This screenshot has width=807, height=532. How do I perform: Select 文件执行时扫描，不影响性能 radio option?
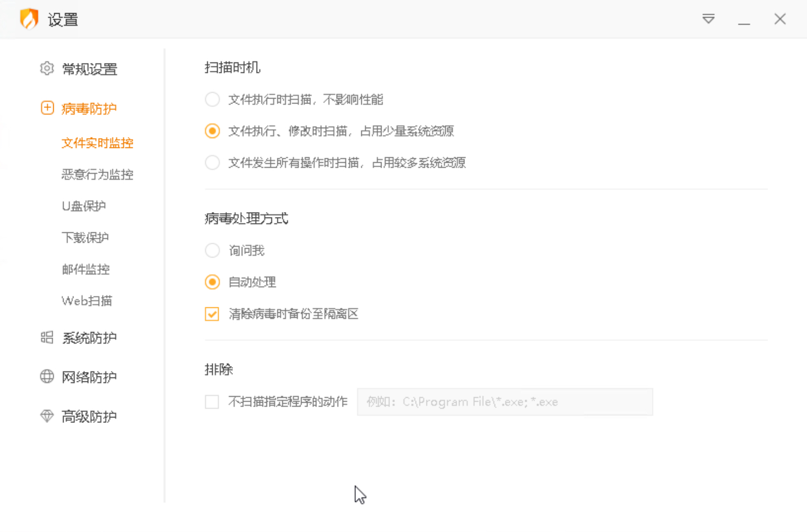point(212,99)
